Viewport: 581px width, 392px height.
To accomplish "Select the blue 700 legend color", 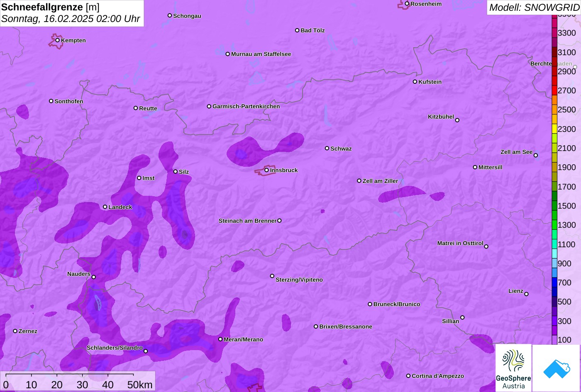I will (x=554, y=282).
